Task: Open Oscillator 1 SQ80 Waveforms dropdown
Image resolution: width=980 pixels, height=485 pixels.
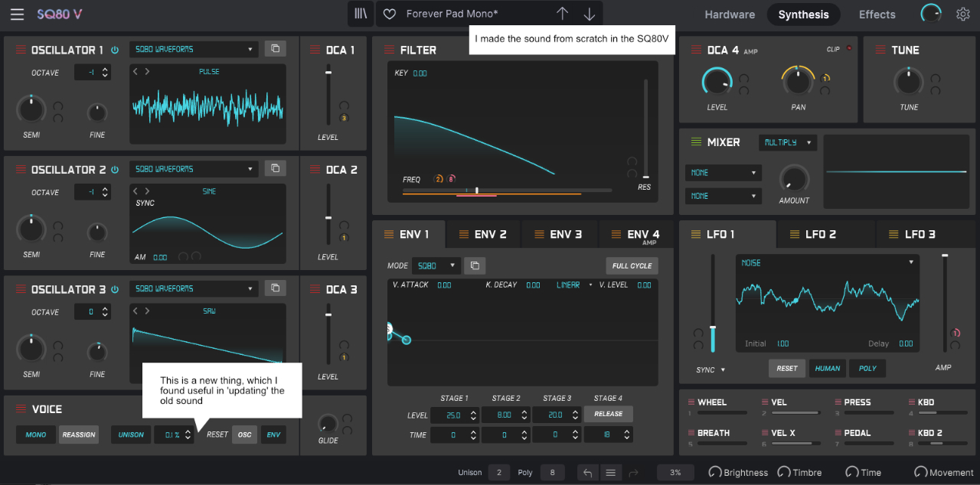Action: click(x=194, y=49)
